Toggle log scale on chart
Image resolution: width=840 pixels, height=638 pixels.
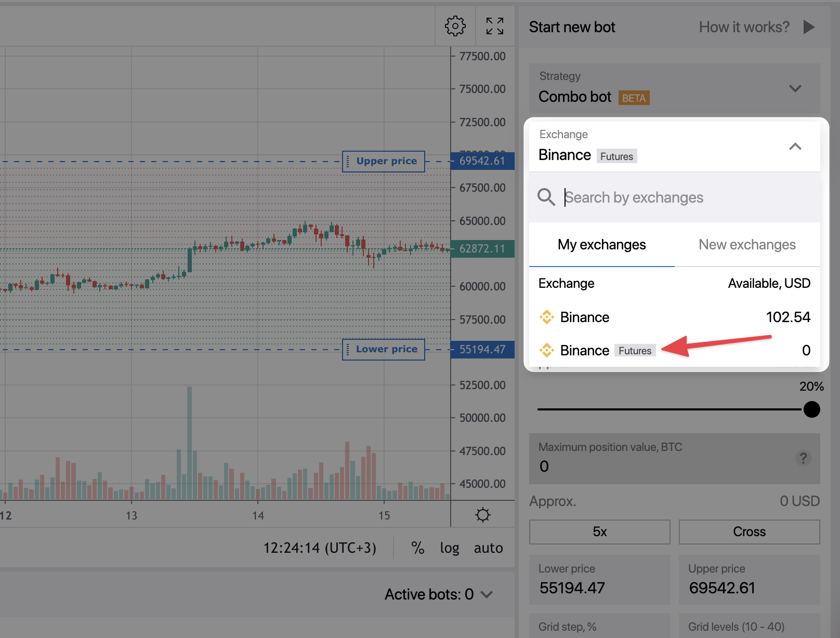click(450, 548)
